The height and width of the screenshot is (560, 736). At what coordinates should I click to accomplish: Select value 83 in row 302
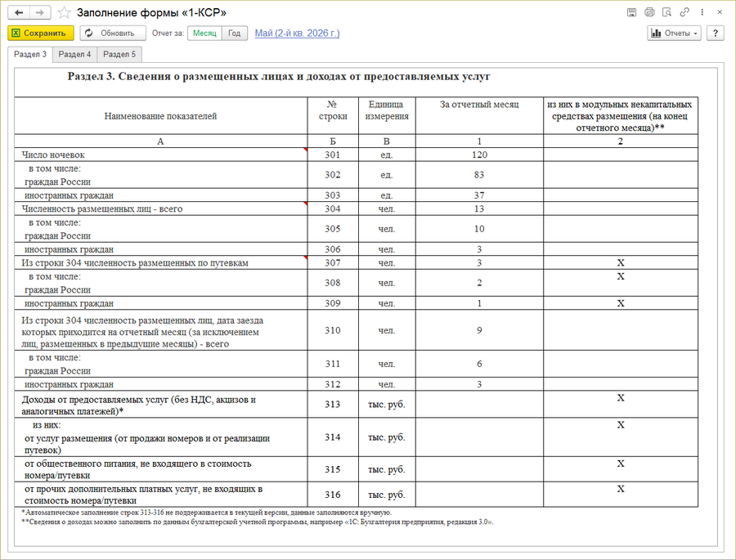click(x=479, y=175)
